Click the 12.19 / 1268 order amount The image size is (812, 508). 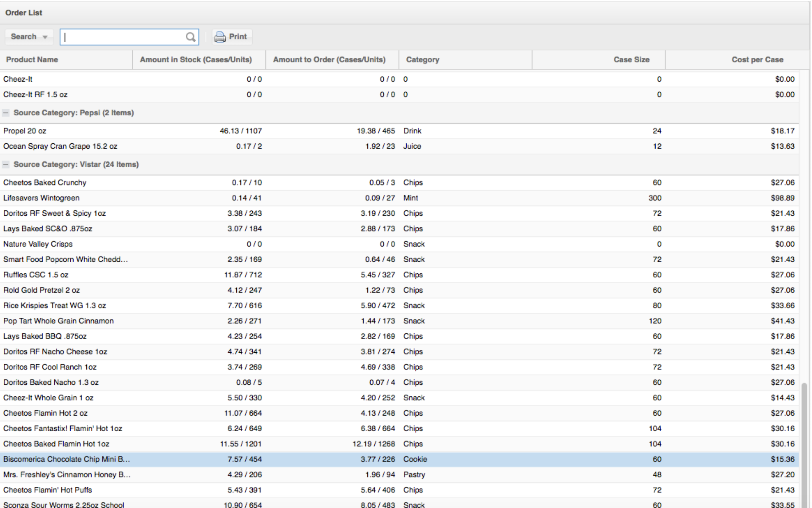click(x=374, y=444)
